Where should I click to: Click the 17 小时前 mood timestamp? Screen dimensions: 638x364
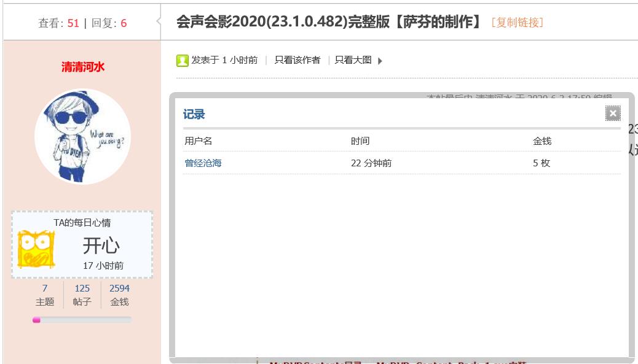(103, 265)
